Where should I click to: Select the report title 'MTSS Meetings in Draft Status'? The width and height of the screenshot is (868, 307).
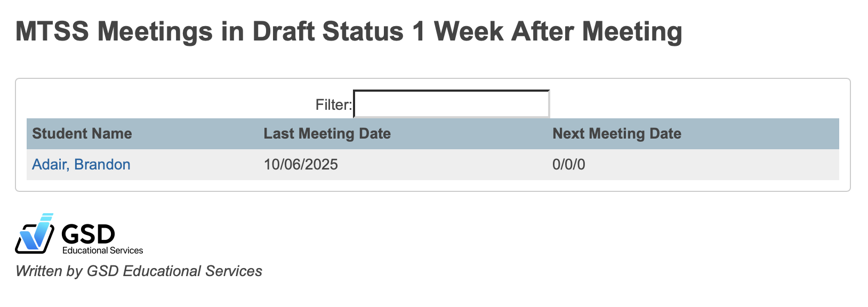tap(349, 32)
